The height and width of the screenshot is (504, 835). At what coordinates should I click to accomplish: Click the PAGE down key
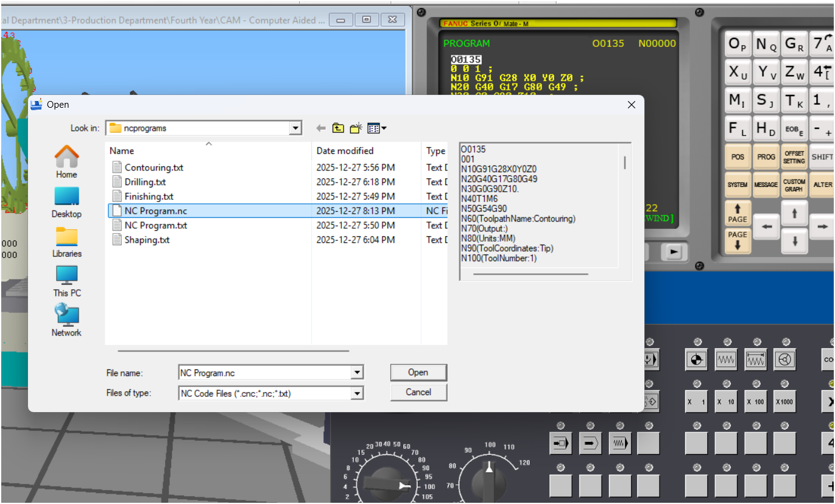[738, 241]
